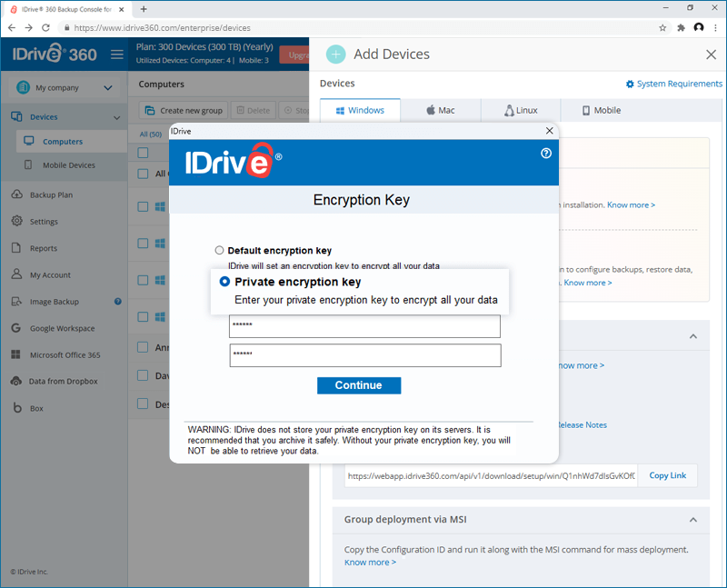Switch to the Linux tab
Viewport: 727px width, 588px height.
(521, 110)
